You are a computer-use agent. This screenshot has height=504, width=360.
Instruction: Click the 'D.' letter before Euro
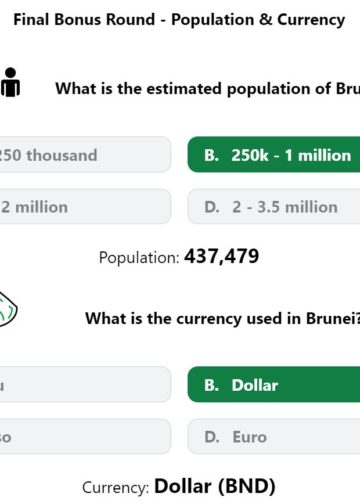point(212,437)
